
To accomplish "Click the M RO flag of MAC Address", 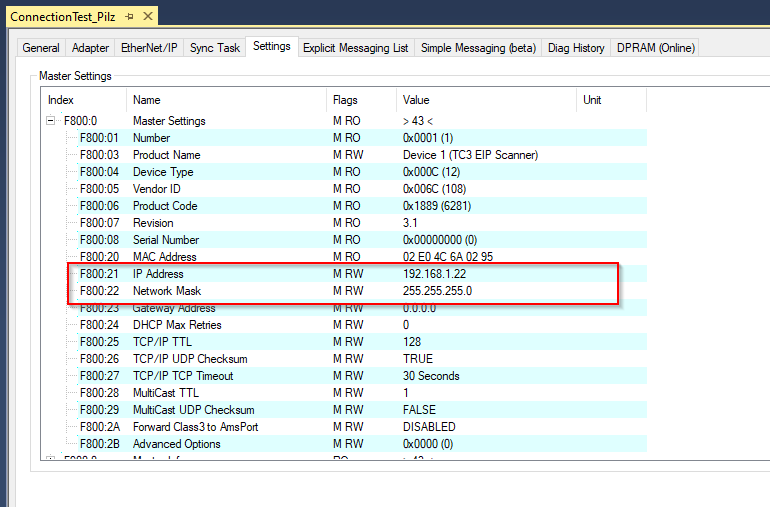I will click(x=347, y=256).
